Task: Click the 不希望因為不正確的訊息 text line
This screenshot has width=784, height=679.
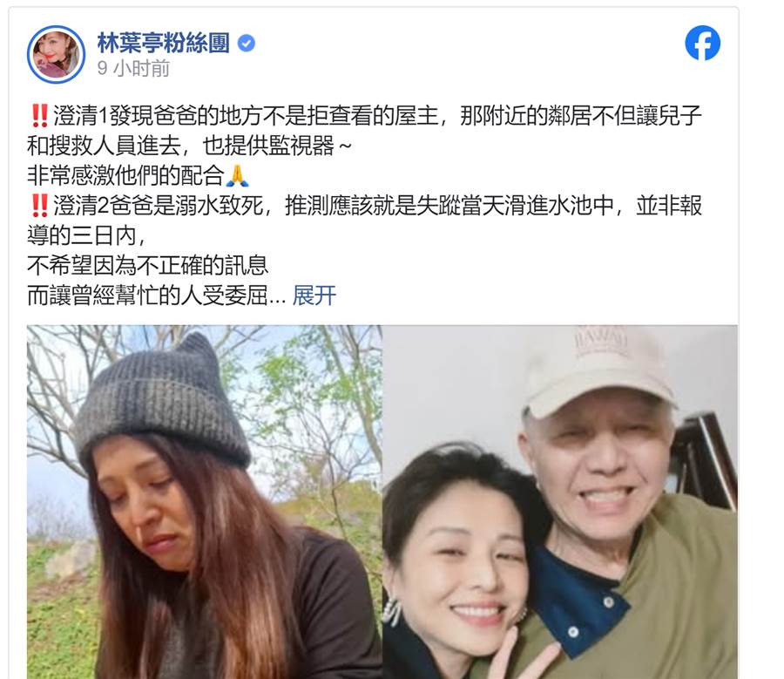Action: point(148,265)
